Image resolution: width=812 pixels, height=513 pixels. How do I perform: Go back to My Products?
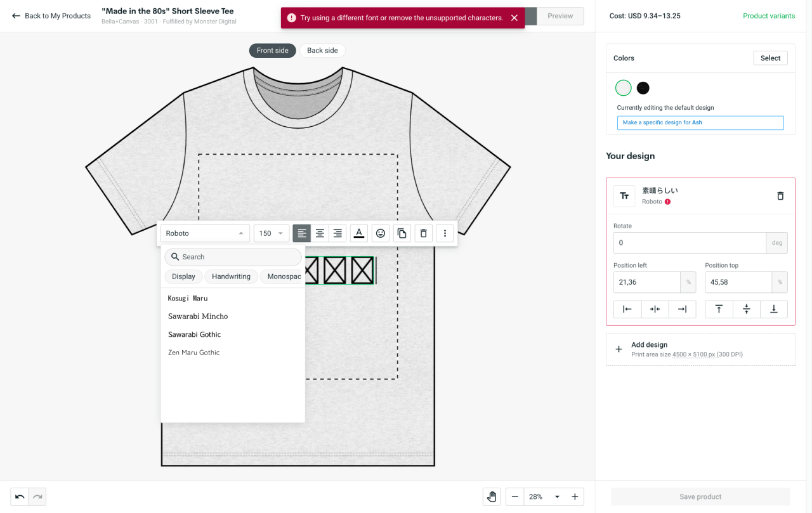(x=51, y=16)
